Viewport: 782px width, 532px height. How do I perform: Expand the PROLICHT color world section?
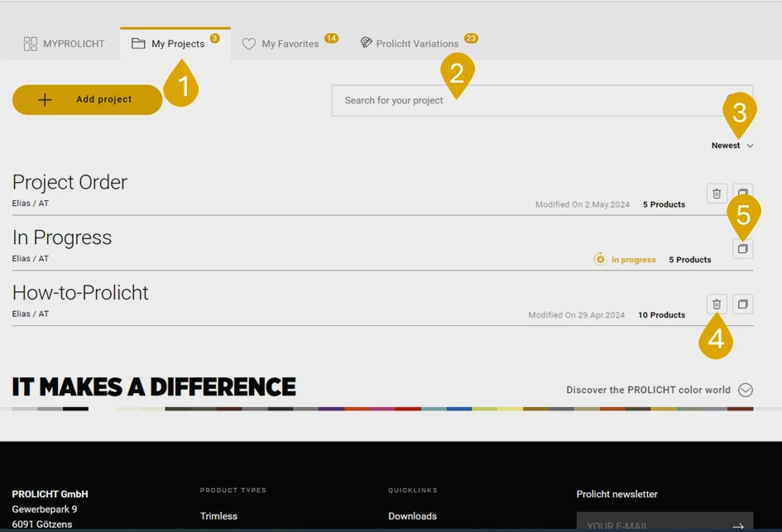tap(744, 390)
